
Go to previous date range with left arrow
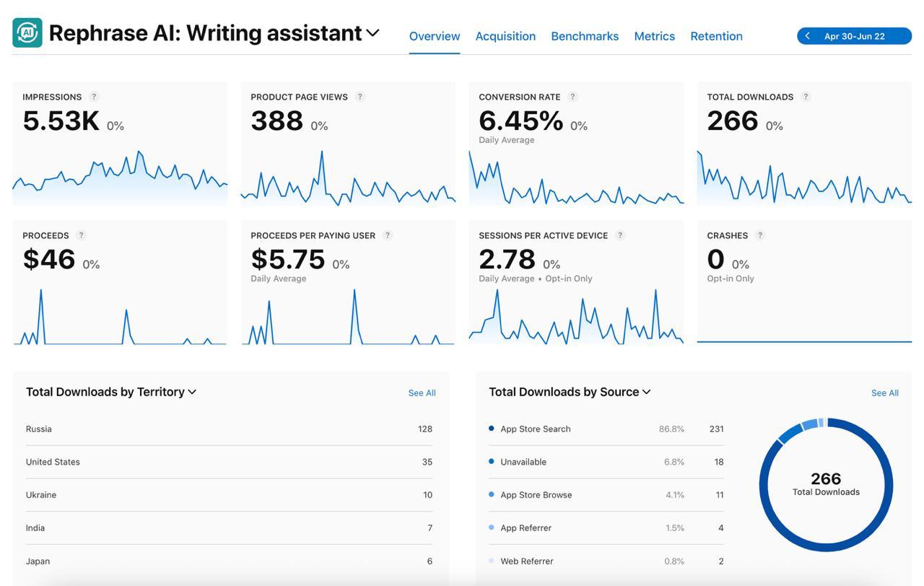808,36
